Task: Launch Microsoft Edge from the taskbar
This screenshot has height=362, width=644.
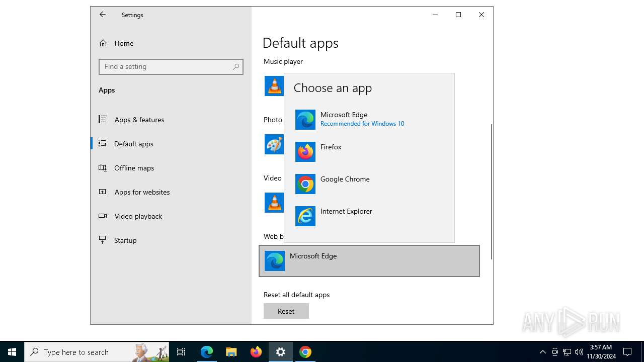Action: coord(207,352)
